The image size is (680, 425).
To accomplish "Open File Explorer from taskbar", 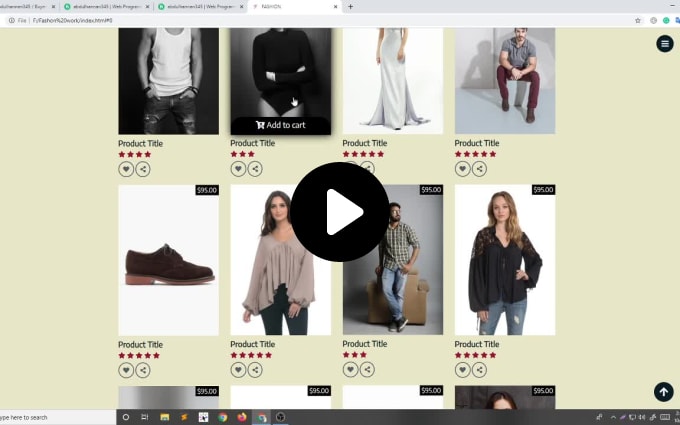I will coord(164,417).
